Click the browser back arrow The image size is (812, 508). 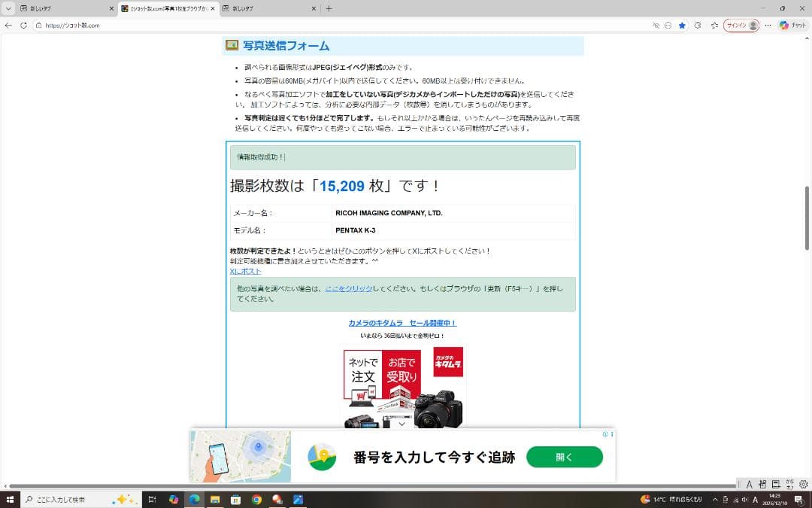8,25
